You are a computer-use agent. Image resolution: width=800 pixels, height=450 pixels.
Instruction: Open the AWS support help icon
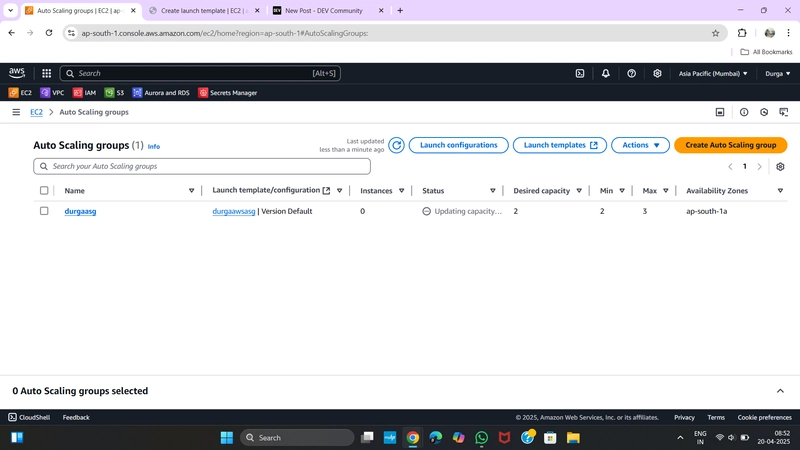(632, 73)
